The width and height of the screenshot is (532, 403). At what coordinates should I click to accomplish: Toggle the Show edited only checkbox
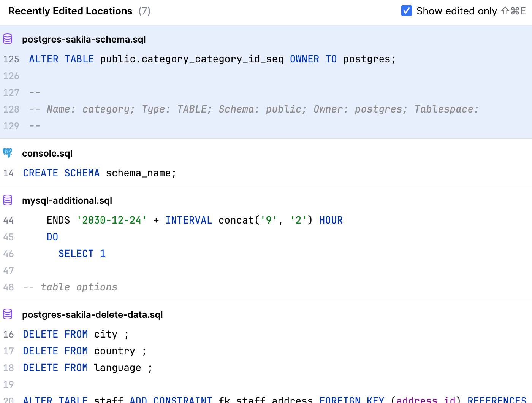(x=407, y=11)
